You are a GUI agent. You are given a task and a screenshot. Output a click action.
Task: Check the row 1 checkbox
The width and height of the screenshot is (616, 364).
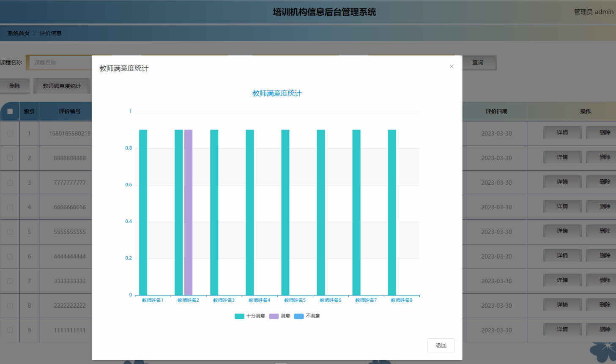(10, 134)
